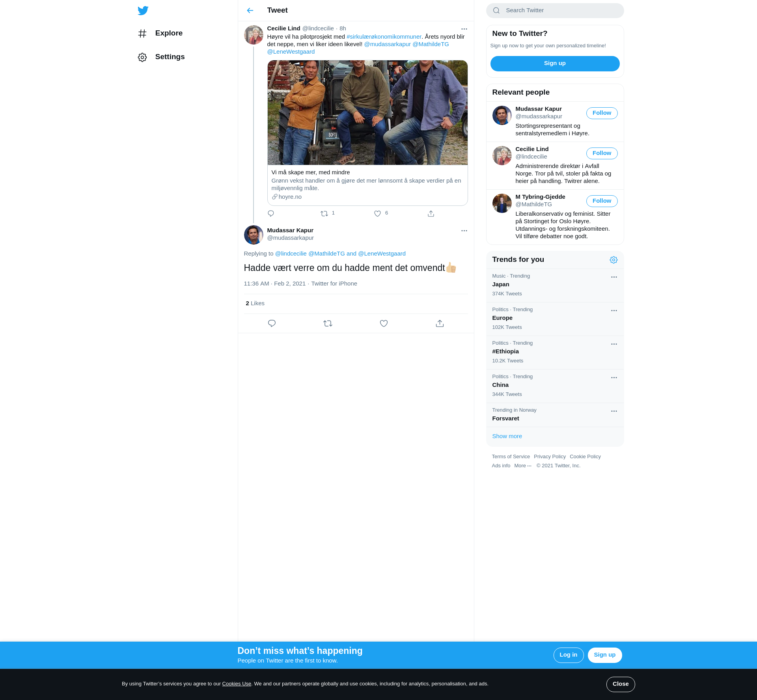The height and width of the screenshot is (700, 757).
Task: Open the 11:36 AM · Feb 2, 2021 timestamp
Action: click(x=275, y=284)
